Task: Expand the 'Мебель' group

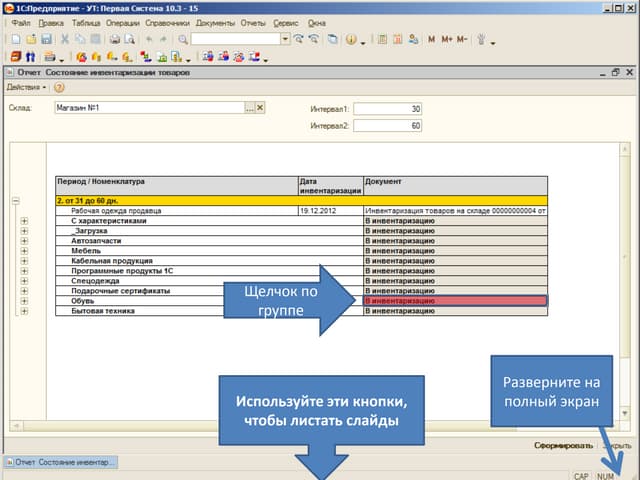Action: pyautogui.click(x=24, y=251)
